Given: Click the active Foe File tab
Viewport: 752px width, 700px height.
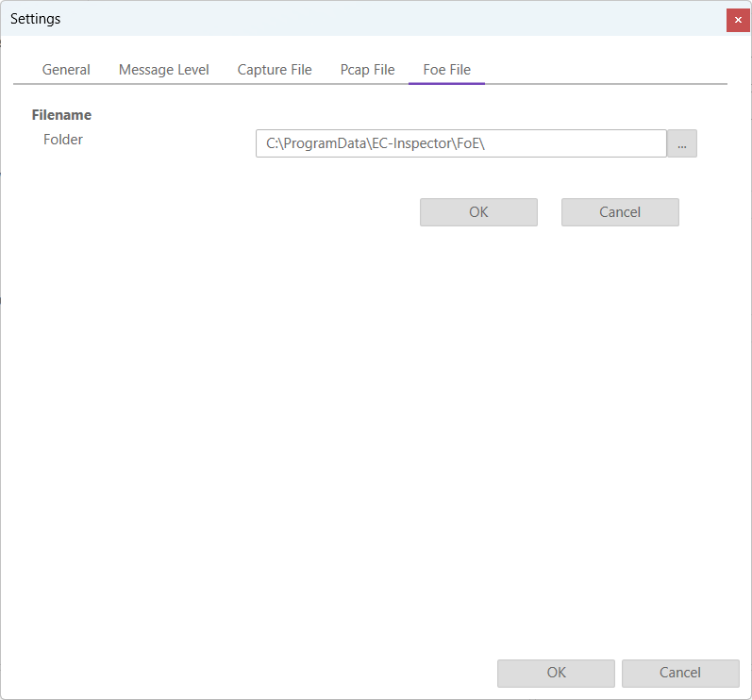Looking at the screenshot, I should [x=446, y=70].
